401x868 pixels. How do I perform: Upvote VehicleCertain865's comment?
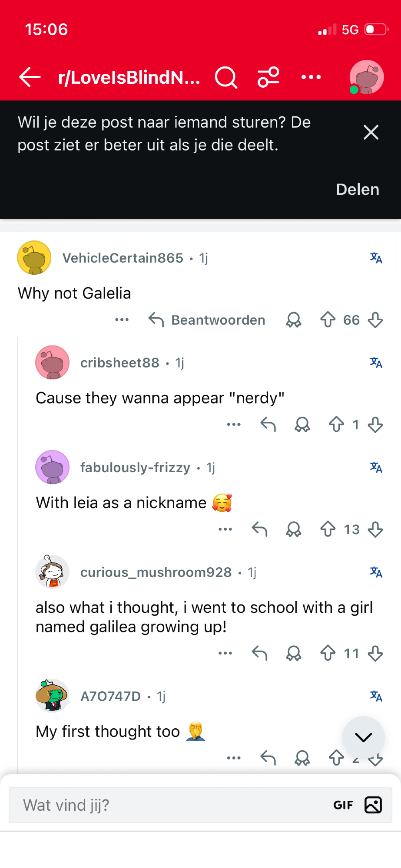click(328, 320)
